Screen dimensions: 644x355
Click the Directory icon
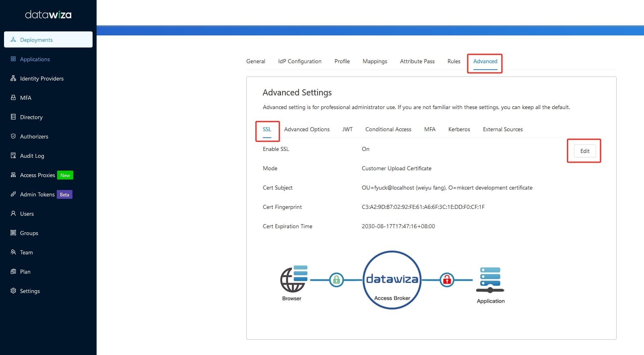[x=13, y=117]
